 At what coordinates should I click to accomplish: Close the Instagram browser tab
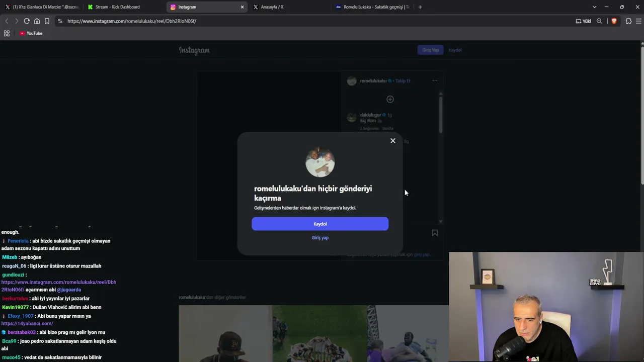tap(242, 7)
